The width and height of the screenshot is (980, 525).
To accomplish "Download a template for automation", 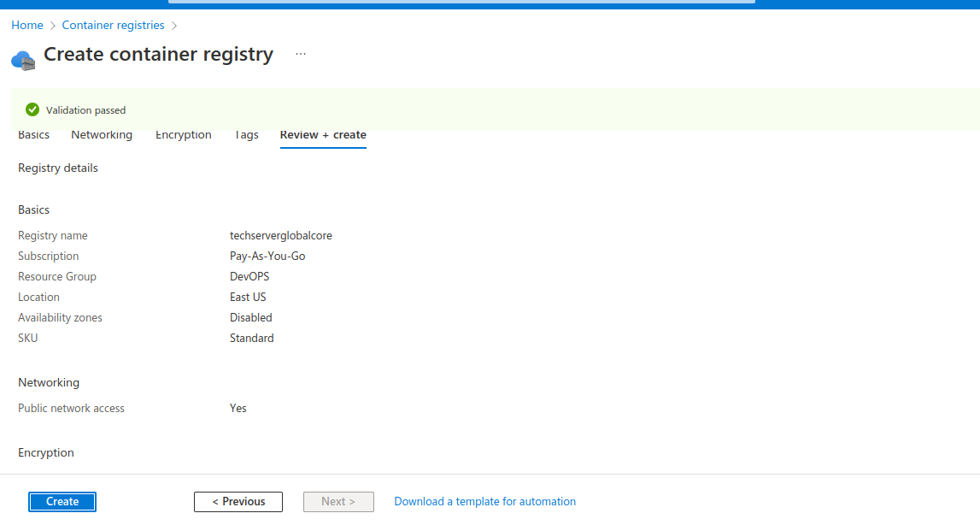I will 485,501.
